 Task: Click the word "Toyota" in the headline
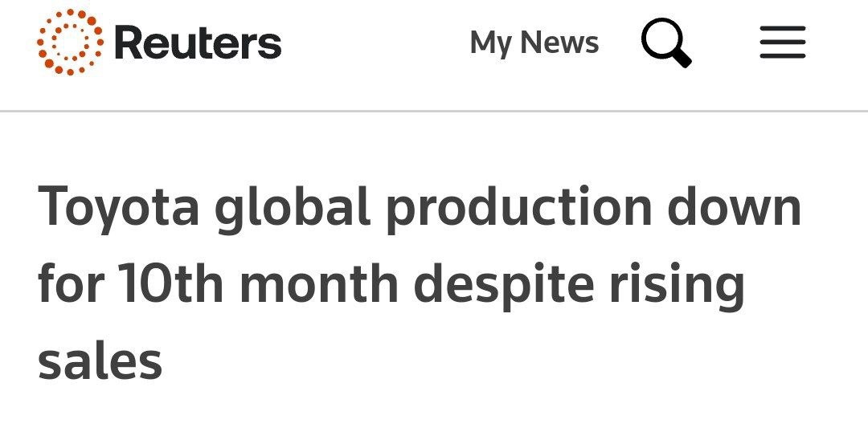118,207
